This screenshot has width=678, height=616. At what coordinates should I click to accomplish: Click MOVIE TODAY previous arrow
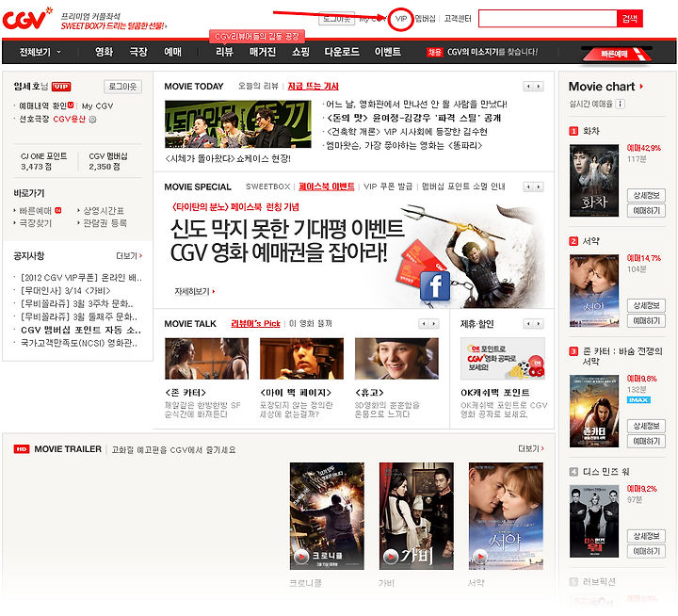click(x=528, y=87)
